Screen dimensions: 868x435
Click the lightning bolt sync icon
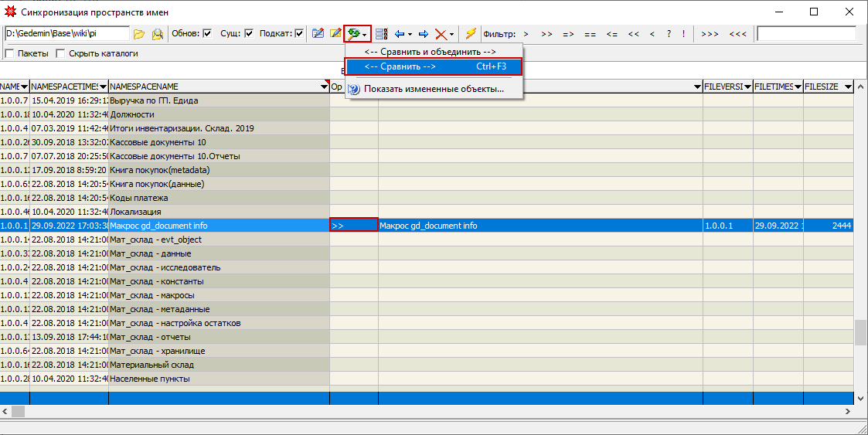tap(470, 34)
